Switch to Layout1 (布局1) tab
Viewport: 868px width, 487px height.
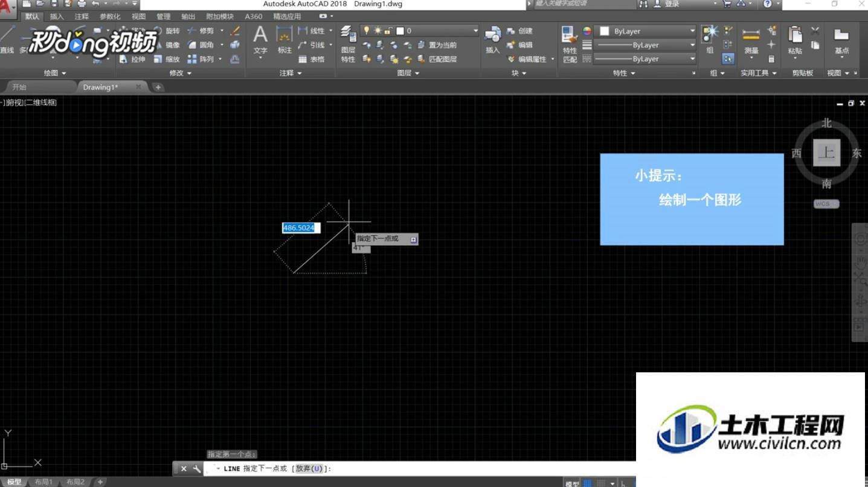click(x=43, y=482)
